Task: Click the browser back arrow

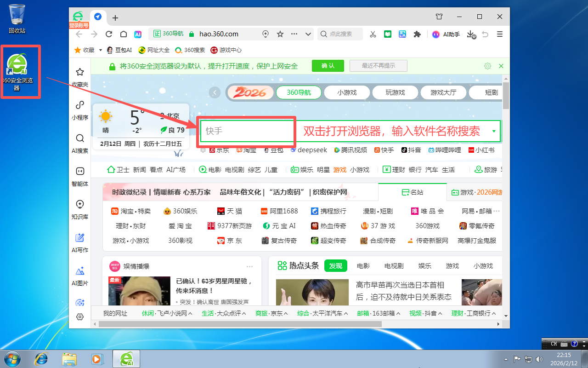Action: click(x=79, y=34)
